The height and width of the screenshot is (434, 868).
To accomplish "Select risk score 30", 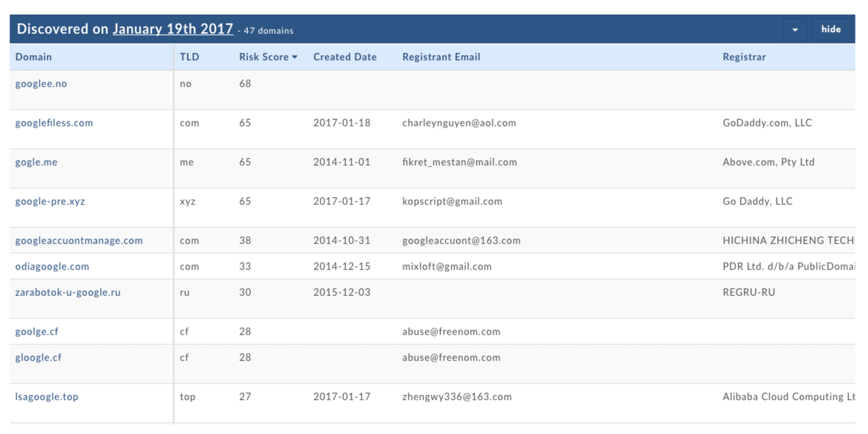I will tap(245, 292).
